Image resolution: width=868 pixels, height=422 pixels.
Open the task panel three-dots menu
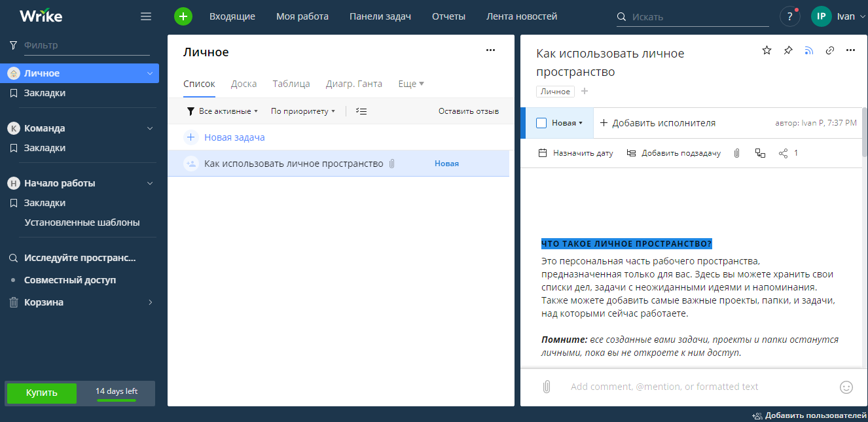[x=850, y=50]
